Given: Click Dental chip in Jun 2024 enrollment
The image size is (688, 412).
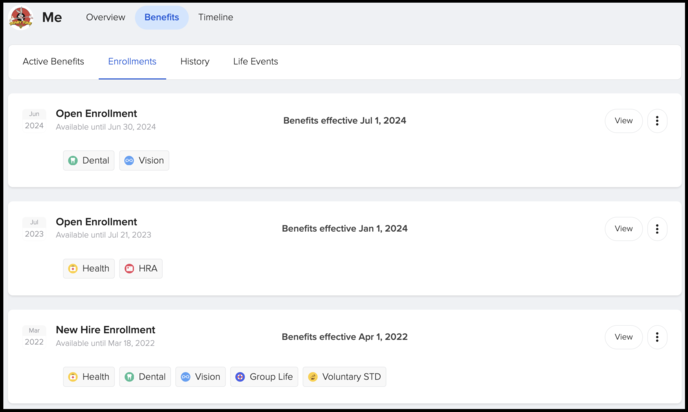Looking at the screenshot, I should pyautogui.click(x=89, y=161).
